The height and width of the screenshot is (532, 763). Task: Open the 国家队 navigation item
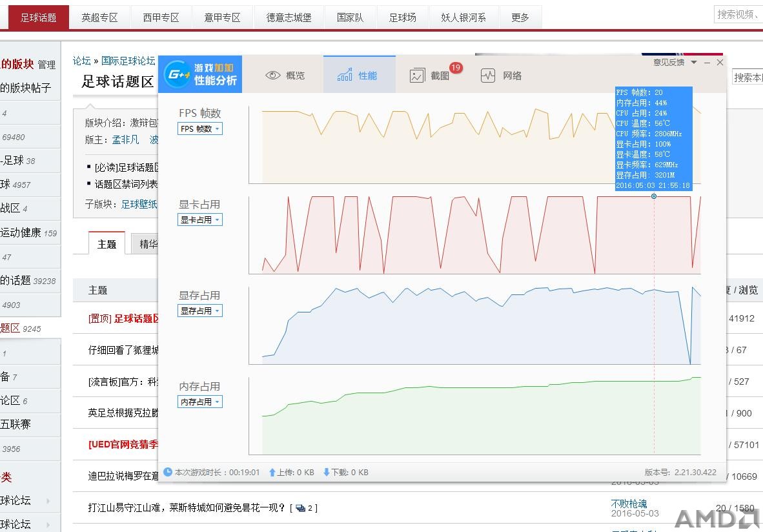pyautogui.click(x=351, y=17)
